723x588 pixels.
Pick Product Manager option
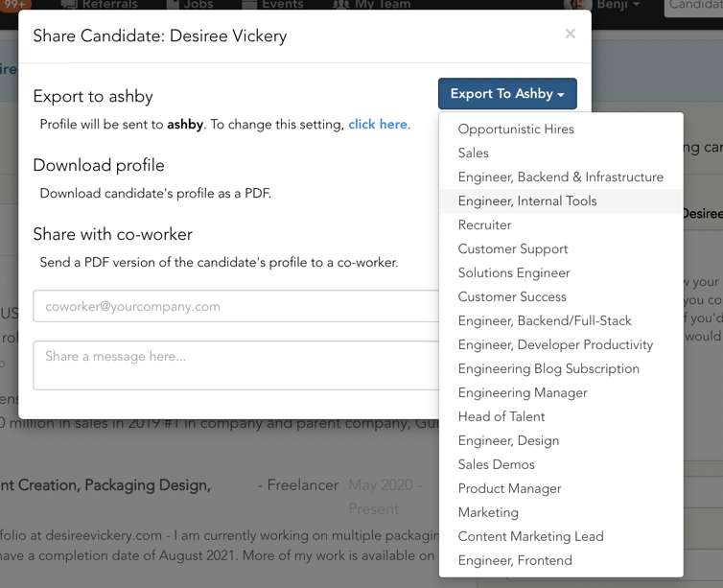pos(561,489)
